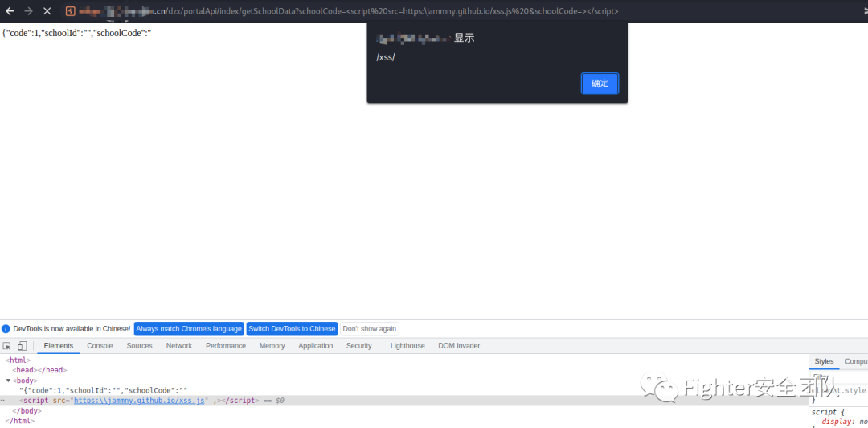The image size is (868, 428).
Task: Open the DOM Invader tab
Action: click(x=459, y=346)
